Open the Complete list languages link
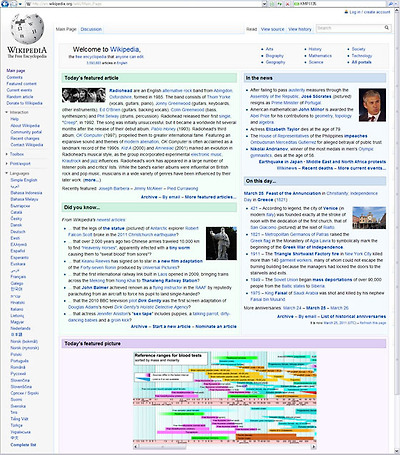 [23, 445]
